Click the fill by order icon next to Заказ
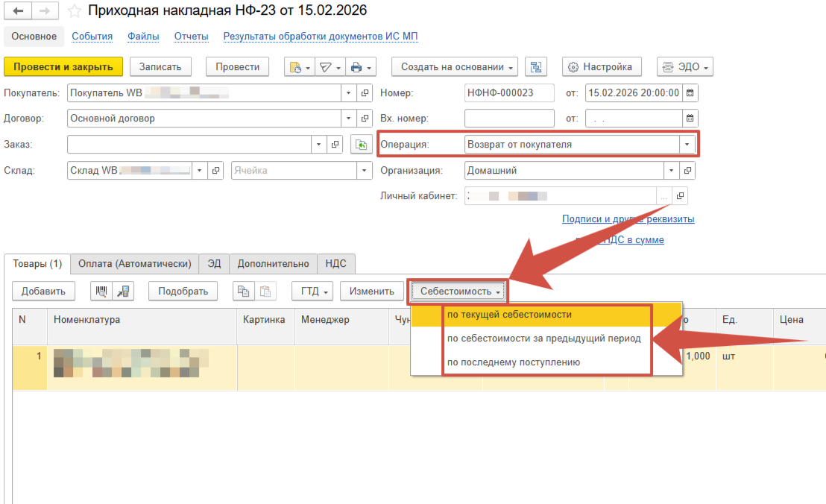The image size is (826, 504). click(361, 145)
